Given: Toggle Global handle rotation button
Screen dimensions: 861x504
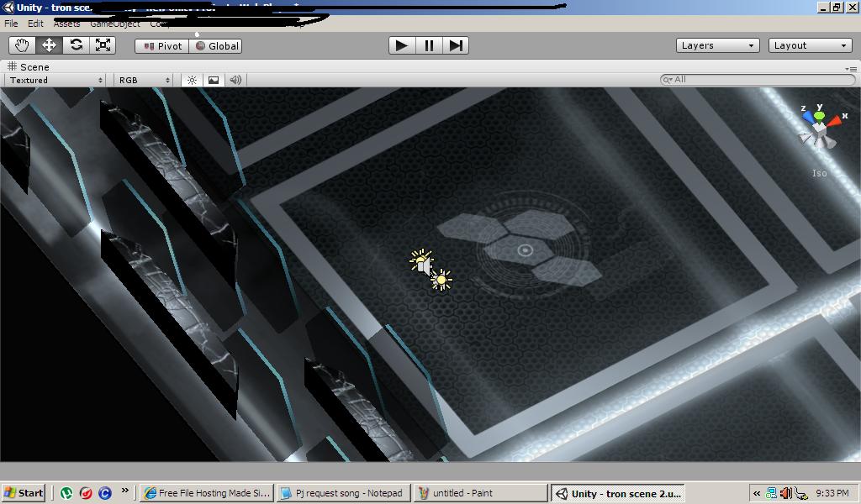Looking at the screenshot, I should [218, 46].
